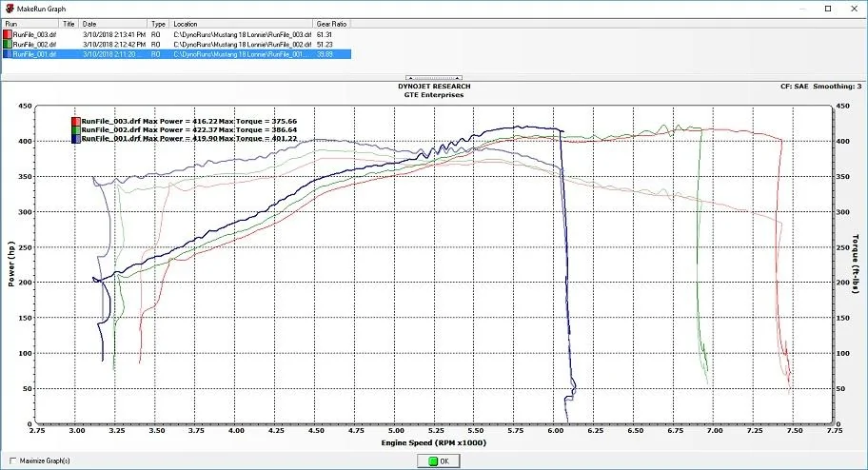The width and height of the screenshot is (868, 470).
Task: Collapse the run list using the splitter handle
Action: 434,78
